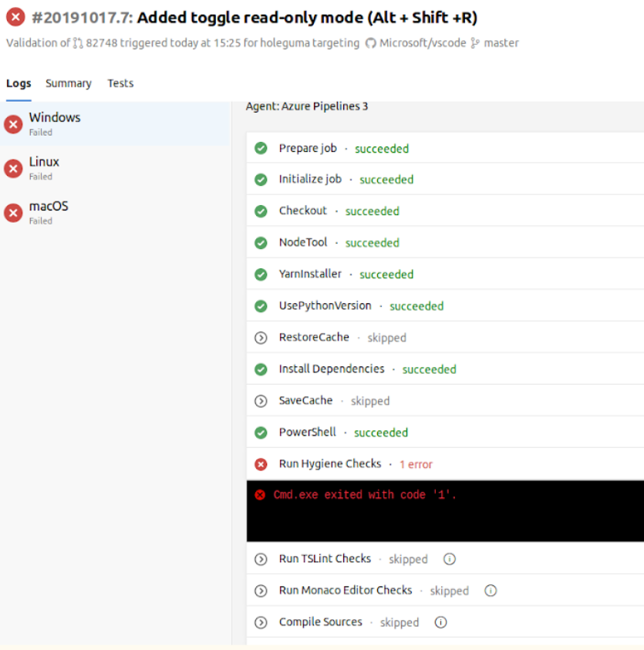Click skipped arrow icon for RestoreCache
This screenshot has height=650, width=644.
261,338
